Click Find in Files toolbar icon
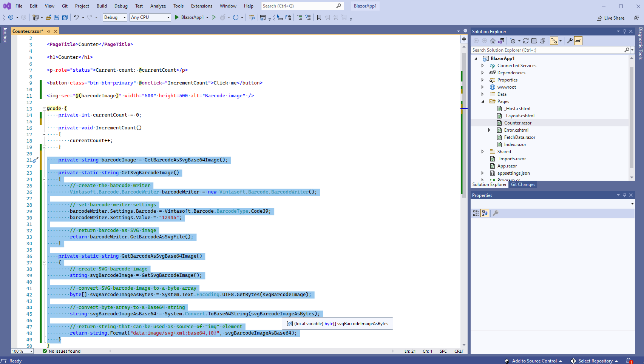This screenshot has height=364, width=644. 252,17
